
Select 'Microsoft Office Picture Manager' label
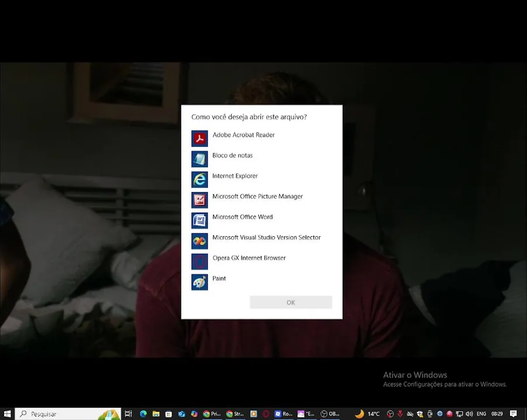coord(257,196)
